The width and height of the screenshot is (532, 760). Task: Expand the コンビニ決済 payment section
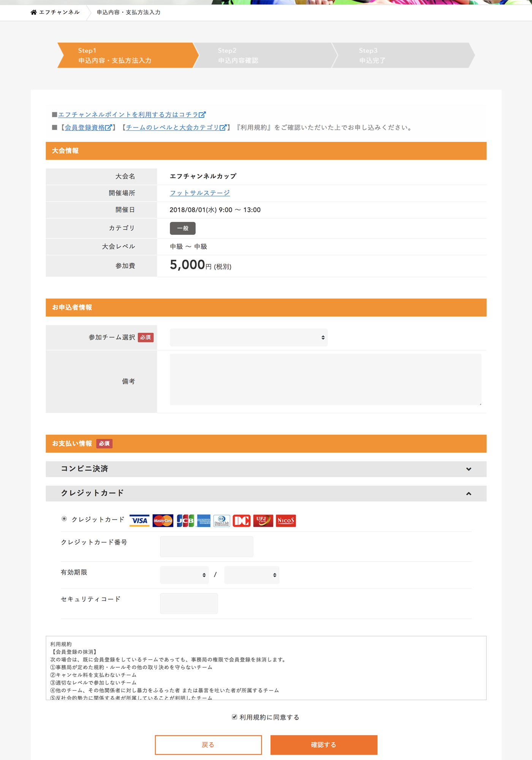(x=266, y=469)
